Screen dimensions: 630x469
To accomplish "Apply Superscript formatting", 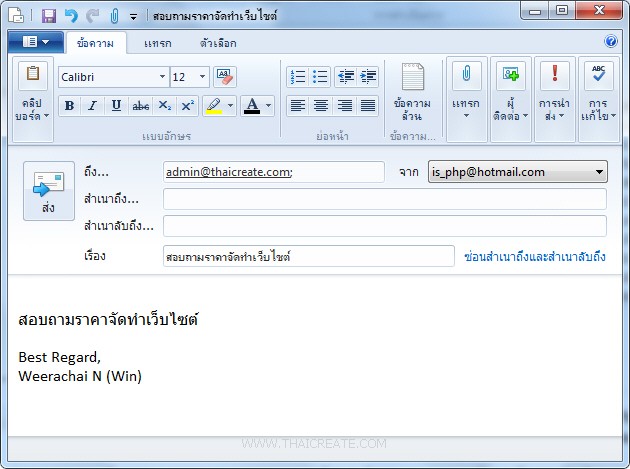I will (x=187, y=106).
